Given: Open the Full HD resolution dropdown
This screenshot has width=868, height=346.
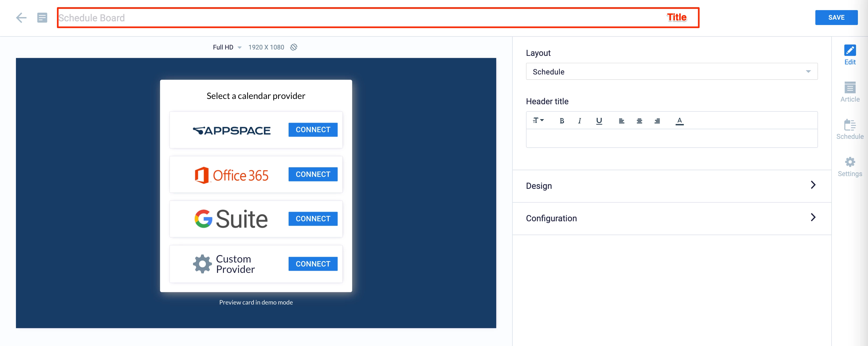Looking at the screenshot, I should (x=227, y=48).
